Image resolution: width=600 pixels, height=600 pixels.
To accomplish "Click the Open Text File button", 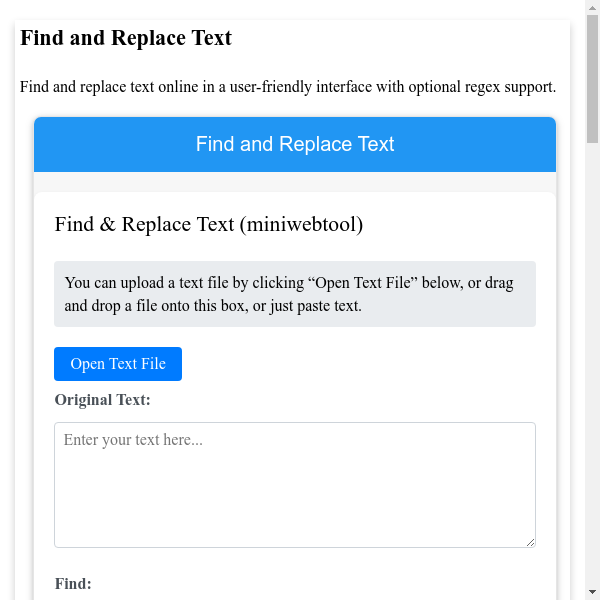I will click(118, 364).
